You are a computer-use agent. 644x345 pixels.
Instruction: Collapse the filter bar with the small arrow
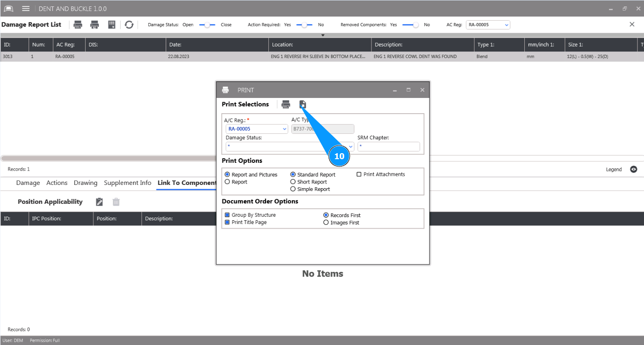coord(323,35)
